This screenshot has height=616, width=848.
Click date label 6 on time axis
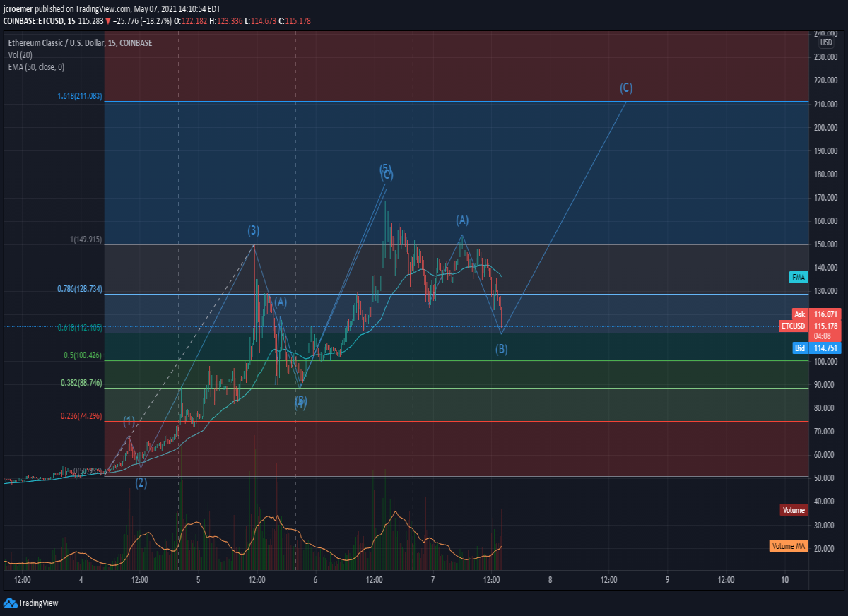click(315, 580)
